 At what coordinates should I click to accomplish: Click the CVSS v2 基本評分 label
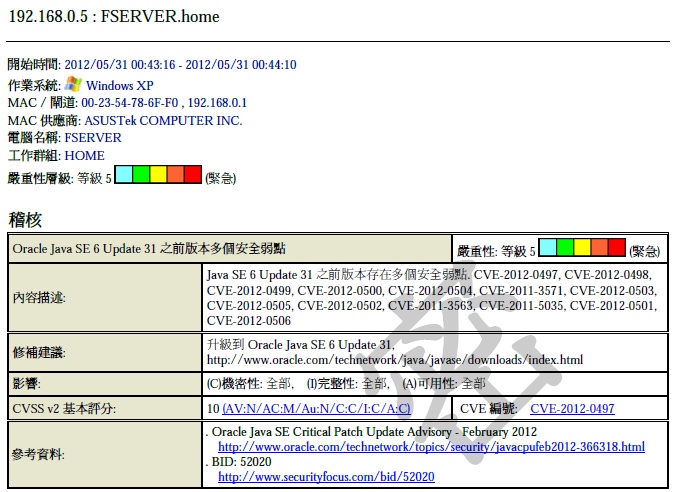click(64, 408)
